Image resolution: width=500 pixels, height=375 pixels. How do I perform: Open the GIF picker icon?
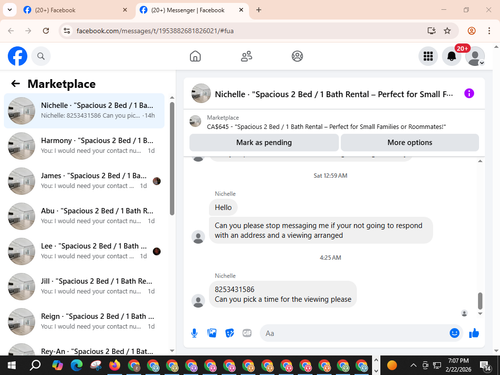[x=247, y=333]
